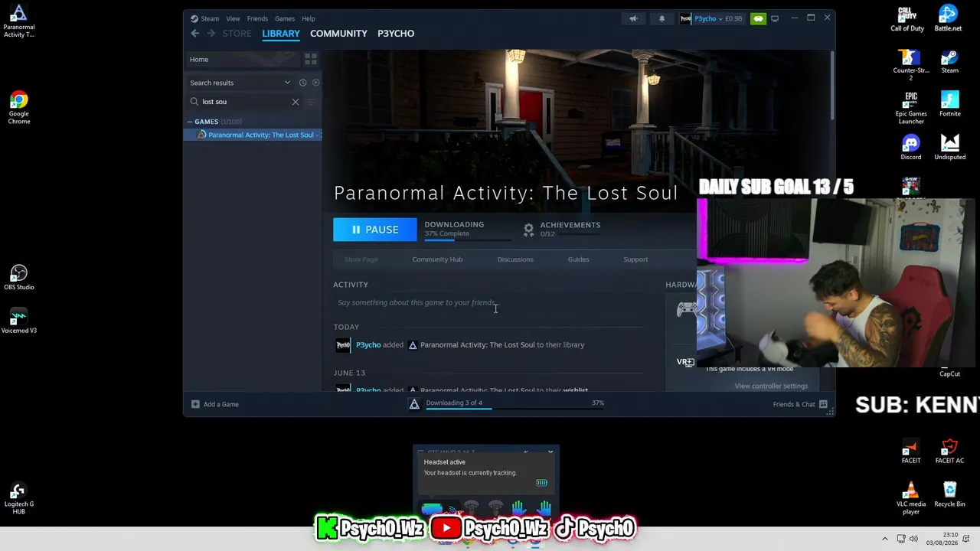
Task: Click the activity comment input field
Action: 488,302
